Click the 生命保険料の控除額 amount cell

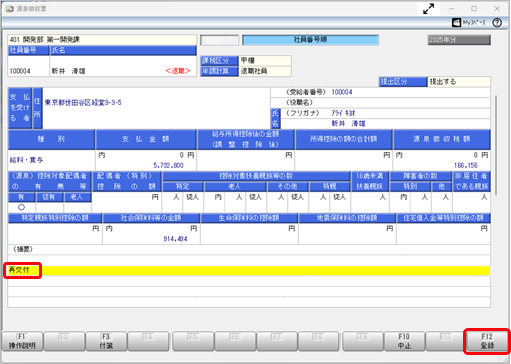click(249, 234)
